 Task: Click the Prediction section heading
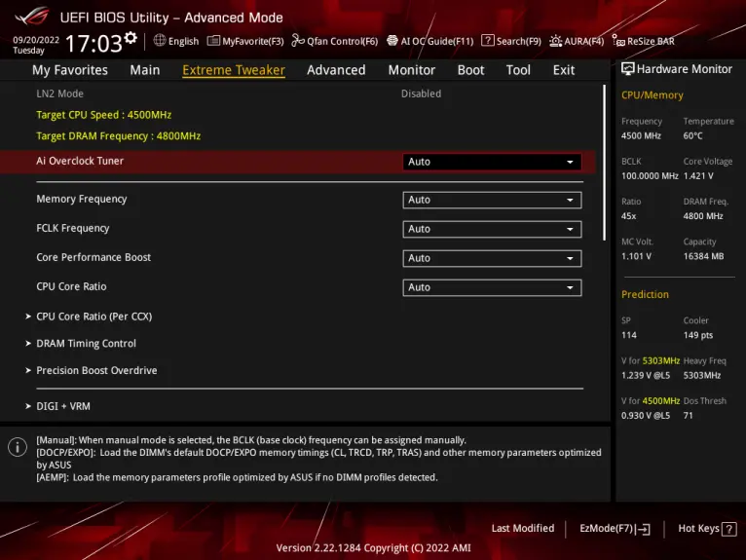click(645, 294)
